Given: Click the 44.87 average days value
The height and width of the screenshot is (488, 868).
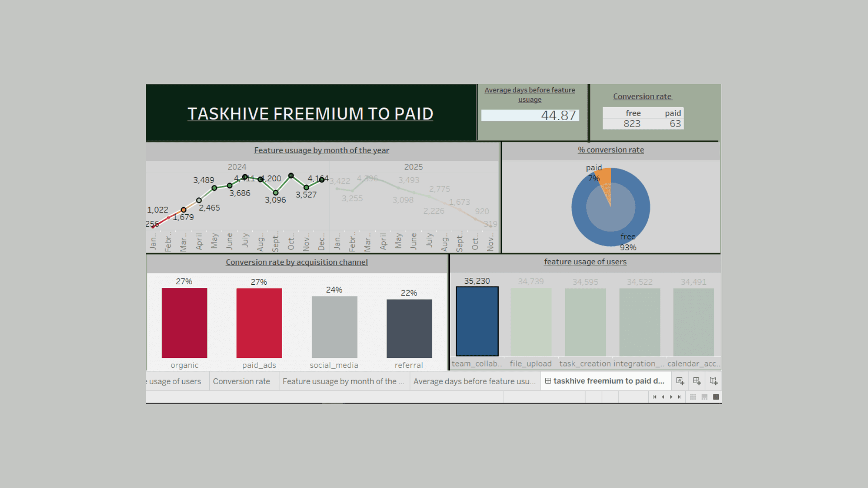Looking at the screenshot, I should coord(558,116).
